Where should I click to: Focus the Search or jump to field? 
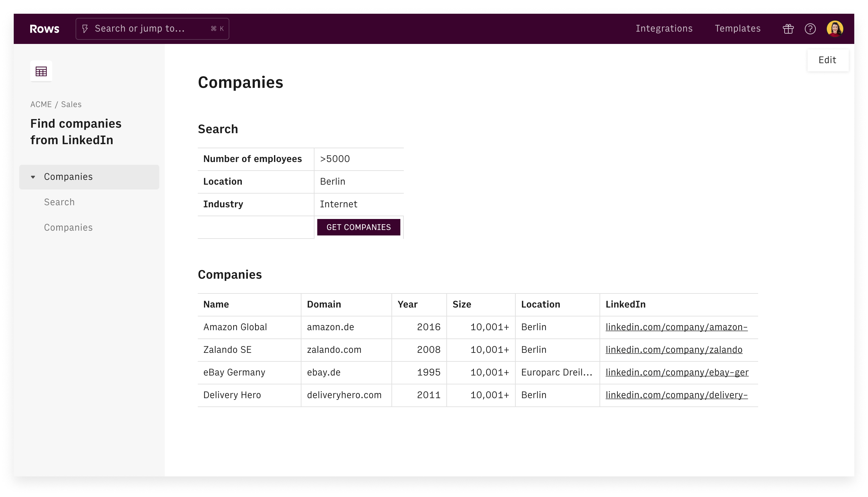pyautogui.click(x=152, y=29)
